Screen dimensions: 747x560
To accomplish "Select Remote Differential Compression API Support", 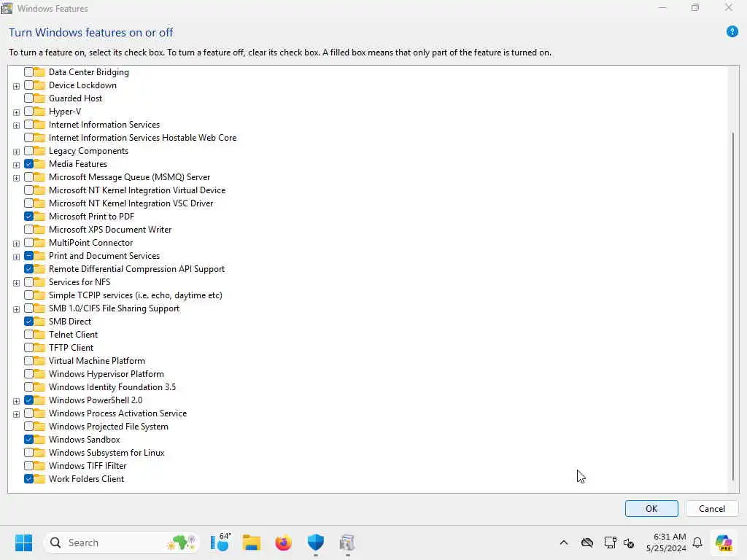I will coord(136,269).
